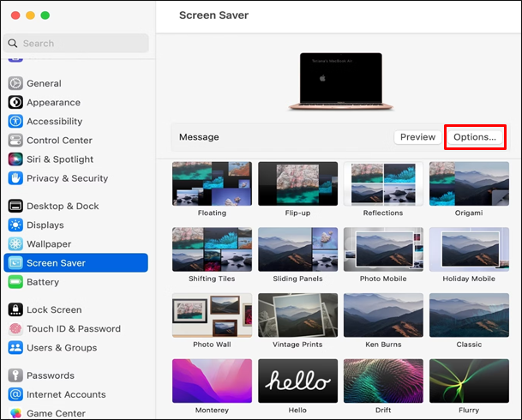Open Siri & Spotlight settings label
Viewport: 522px width, 420px height.
coord(60,159)
